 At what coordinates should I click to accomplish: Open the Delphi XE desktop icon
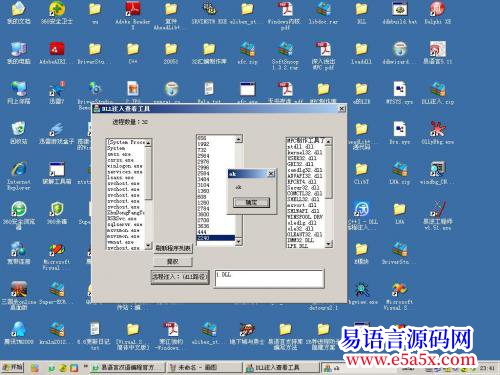tap(437, 13)
